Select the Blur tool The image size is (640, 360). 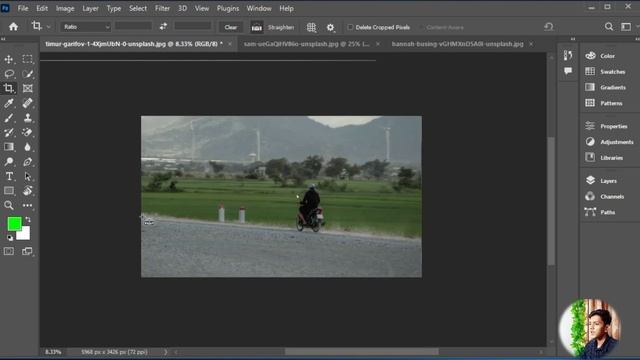point(27,147)
